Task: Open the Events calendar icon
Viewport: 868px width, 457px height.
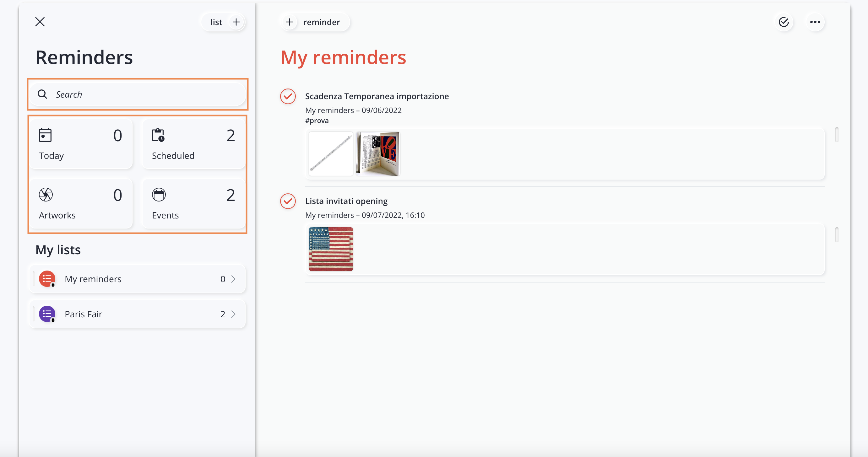Action: click(x=159, y=195)
